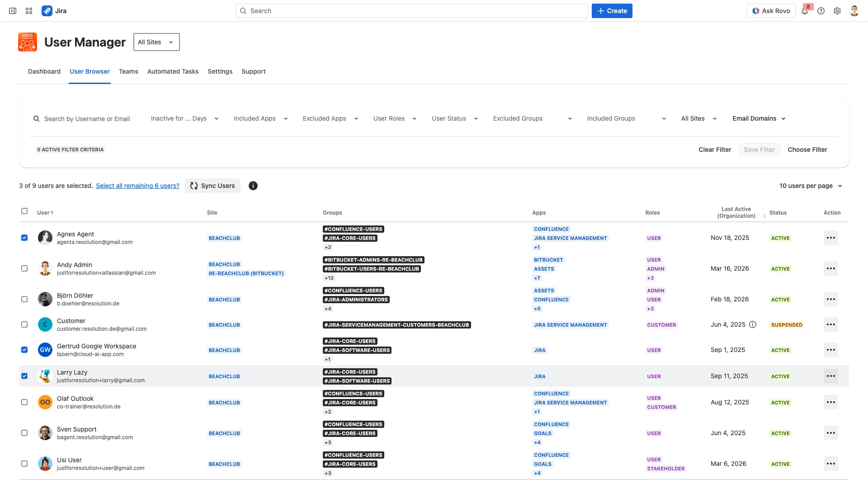The image size is (868, 488).
Task: Click Select all remaining 6 users link
Action: coord(137,186)
